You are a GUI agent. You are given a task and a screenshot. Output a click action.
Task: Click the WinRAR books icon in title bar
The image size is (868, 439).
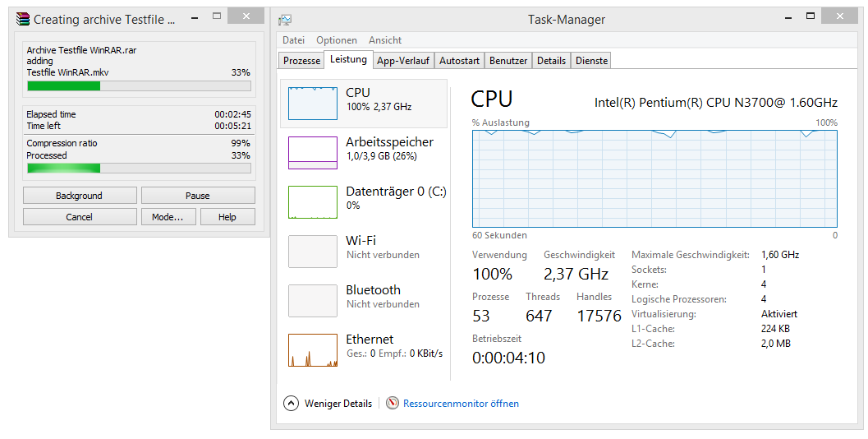coord(22,20)
